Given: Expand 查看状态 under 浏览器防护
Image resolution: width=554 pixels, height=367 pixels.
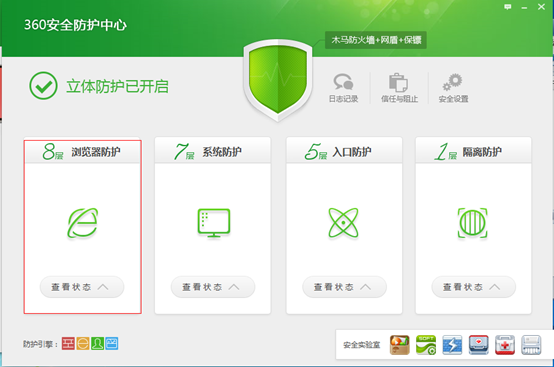Looking at the screenshot, I should click(82, 287).
